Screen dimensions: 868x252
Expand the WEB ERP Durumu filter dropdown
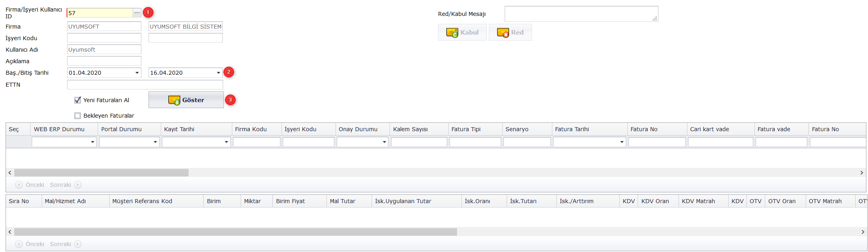click(93, 142)
